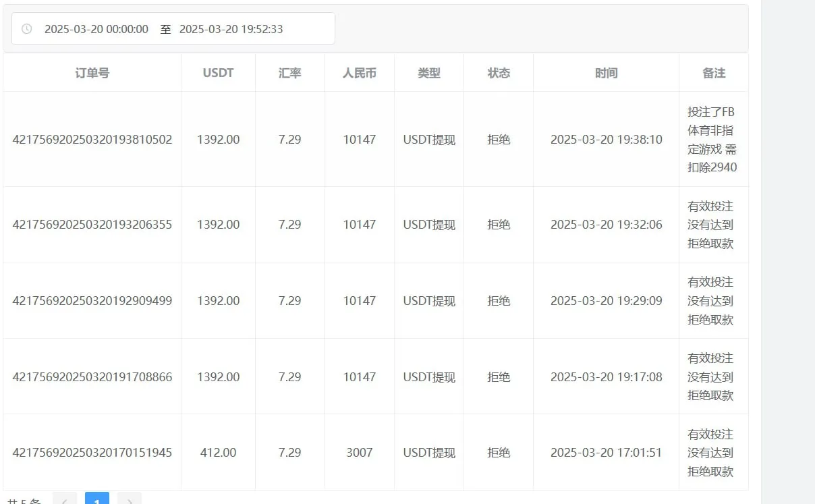Click the 类型 column header

pyautogui.click(x=429, y=73)
